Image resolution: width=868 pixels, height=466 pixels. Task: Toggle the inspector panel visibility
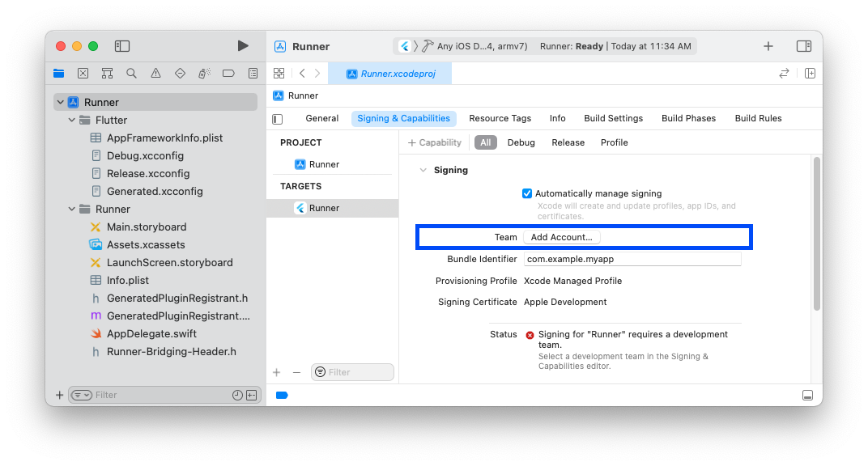(804, 46)
